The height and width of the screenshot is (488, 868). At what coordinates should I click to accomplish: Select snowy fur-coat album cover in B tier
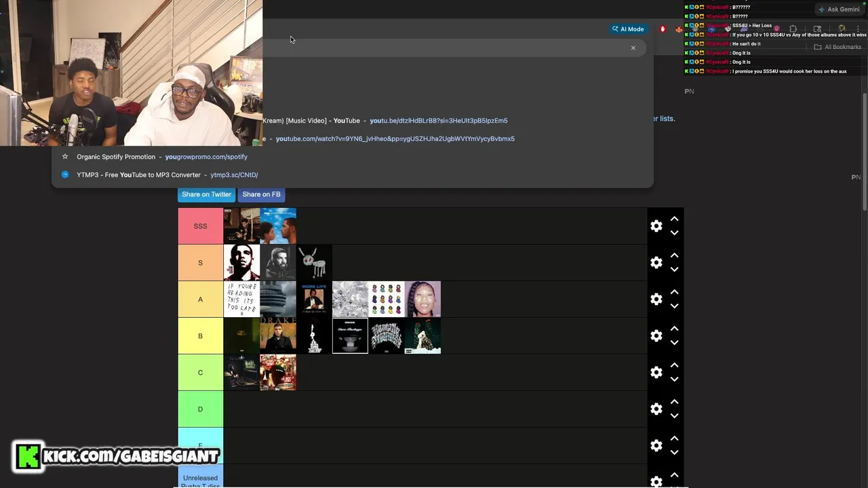[422, 336]
